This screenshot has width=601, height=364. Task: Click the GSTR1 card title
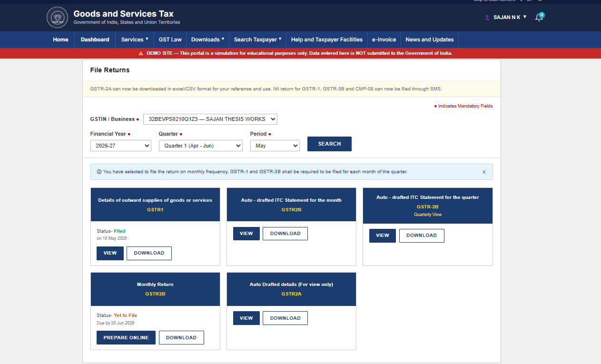(155, 209)
